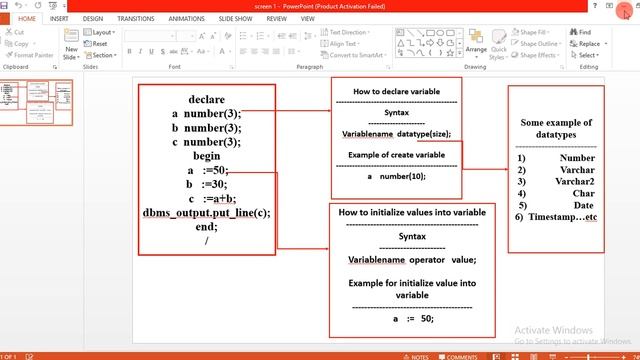Screen dimensions: 640x360
Task: Open the Select dropdown in Editing
Action: click(x=585, y=55)
